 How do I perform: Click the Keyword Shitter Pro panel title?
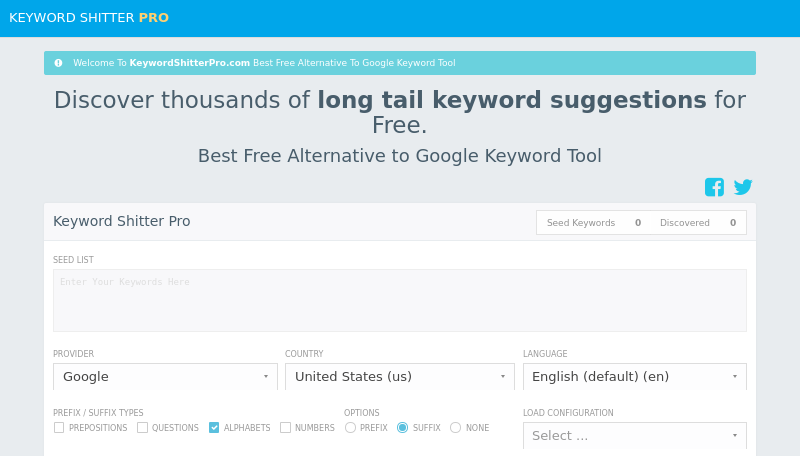121,221
